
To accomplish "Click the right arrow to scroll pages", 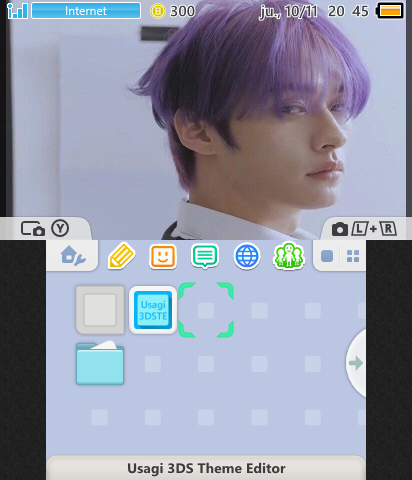I will tap(356, 363).
